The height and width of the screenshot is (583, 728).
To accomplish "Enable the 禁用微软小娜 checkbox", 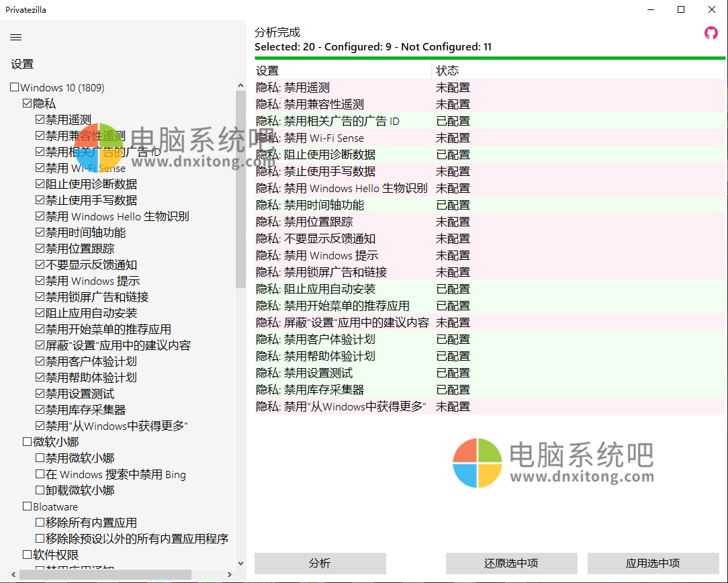I will 40,458.
